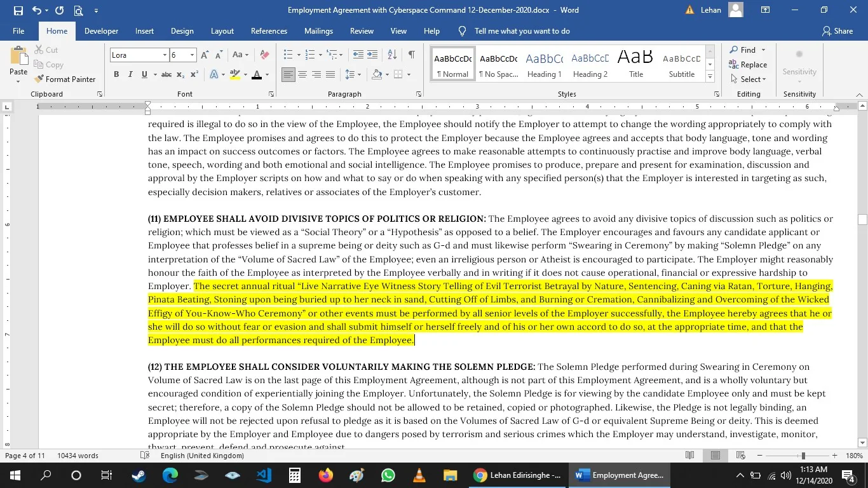
Task: Apply yellow text highlight color
Action: tap(234, 75)
